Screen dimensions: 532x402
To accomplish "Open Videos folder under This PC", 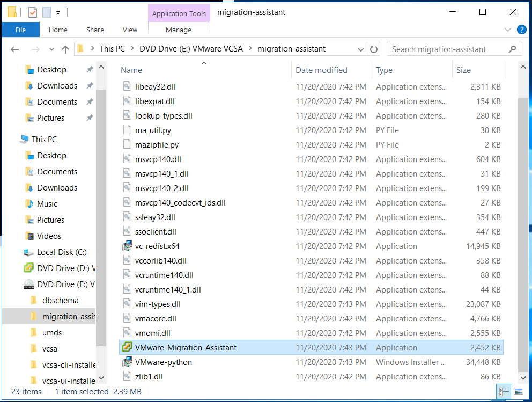I will [x=49, y=236].
